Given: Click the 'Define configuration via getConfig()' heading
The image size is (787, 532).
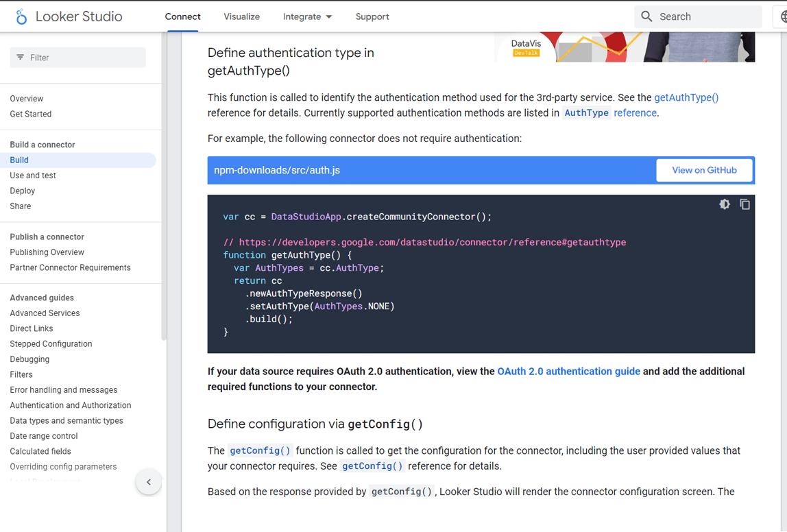Looking at the screenshot, I should 315,424.
